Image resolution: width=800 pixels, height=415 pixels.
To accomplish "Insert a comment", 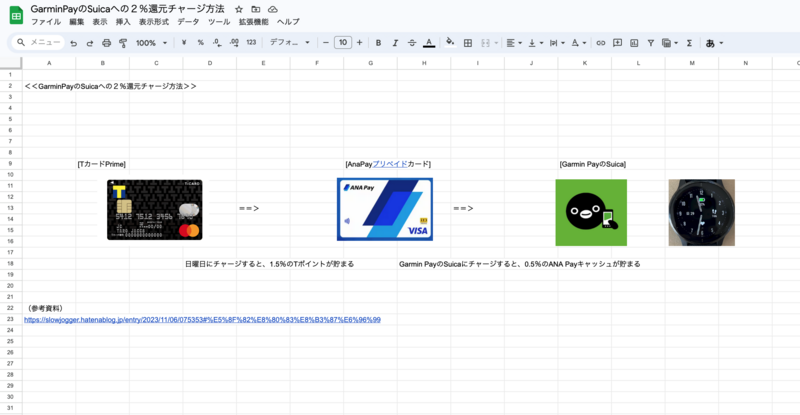I will (617, 43).
